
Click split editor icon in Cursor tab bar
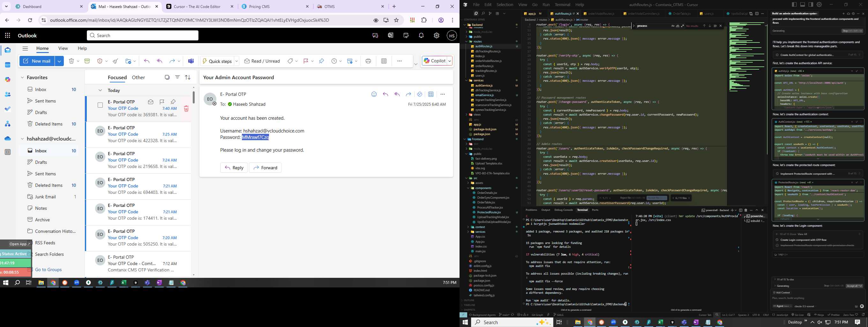pos(757,14)
